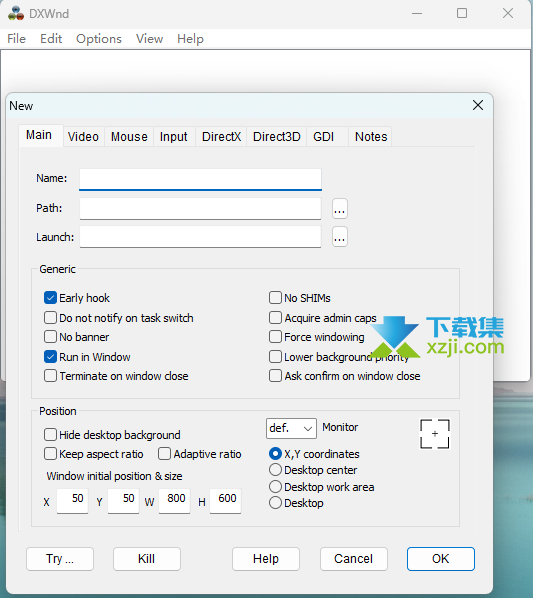The image size is (533, 598).
Task: Select X,Y coordinates radio button
Action: pos(275,453)
